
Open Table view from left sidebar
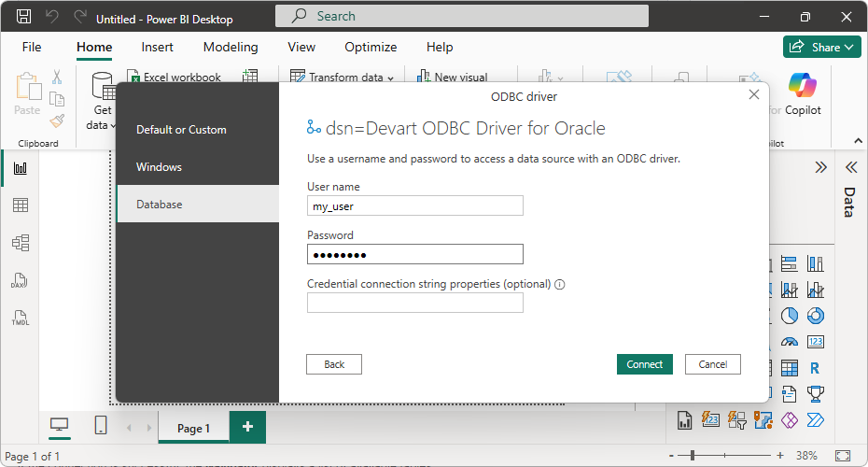(x=20, y=205)
